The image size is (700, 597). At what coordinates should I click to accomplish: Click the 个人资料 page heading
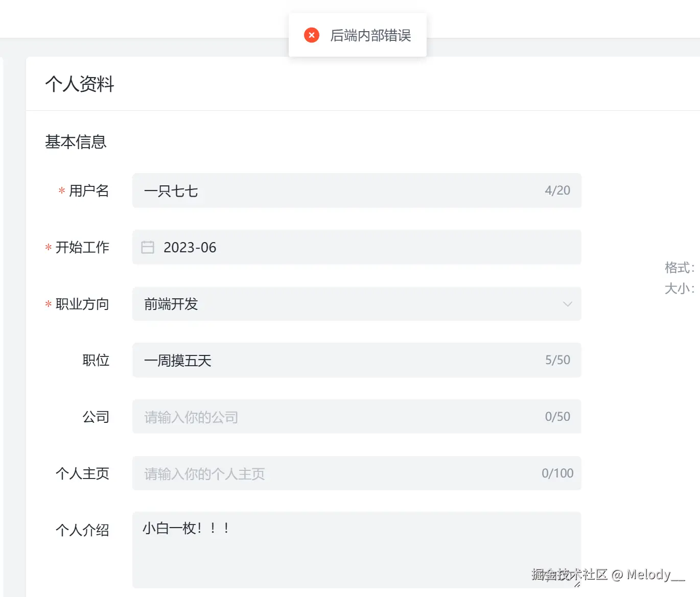(x=80, y=83)
